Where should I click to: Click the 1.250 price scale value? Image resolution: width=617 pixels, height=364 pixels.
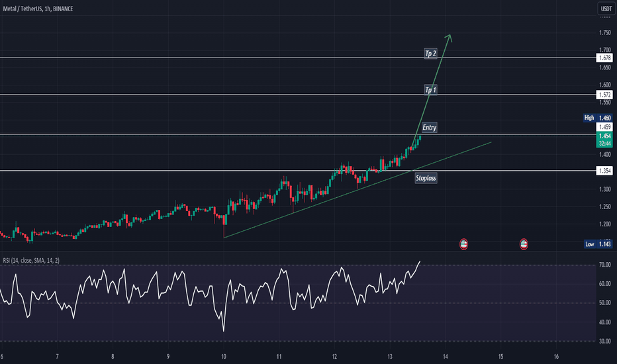[605, 207]
